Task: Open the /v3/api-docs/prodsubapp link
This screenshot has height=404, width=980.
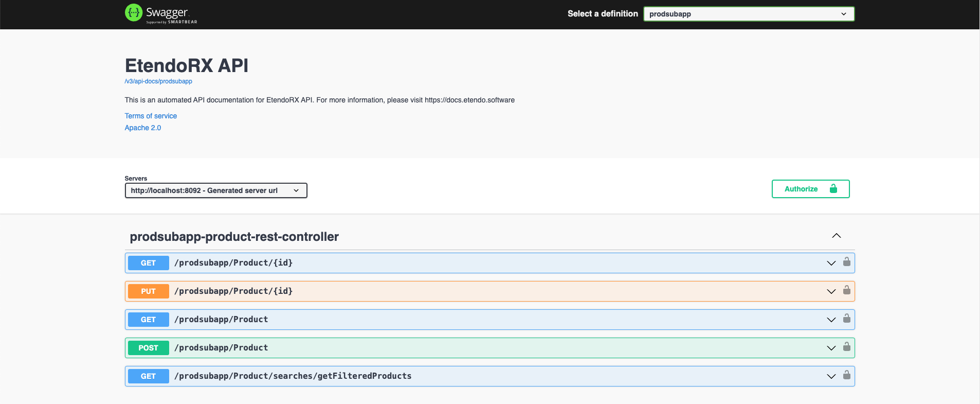Action: [158, 81]
